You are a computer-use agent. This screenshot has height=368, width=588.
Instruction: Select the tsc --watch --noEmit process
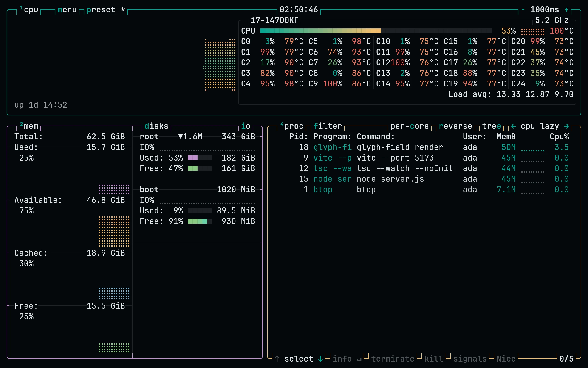424,168
